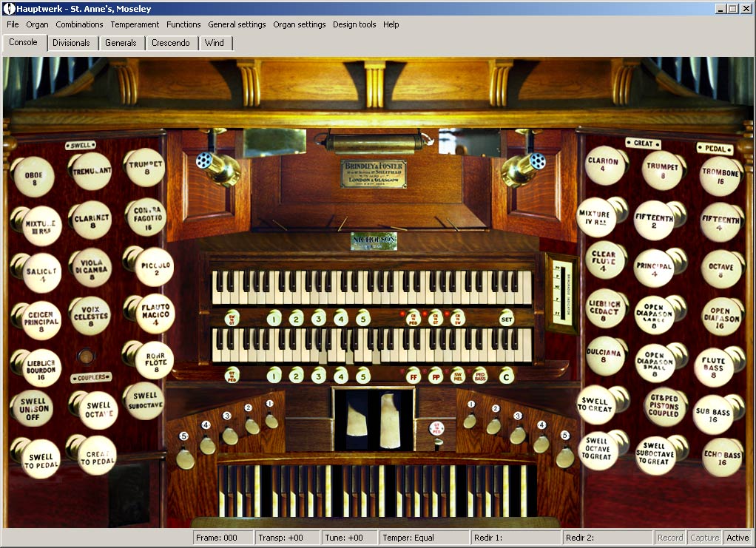The image size is (756, 548).
Task: Engage the Swell to Great coupler knob
Action: click(x=597, y=405)
